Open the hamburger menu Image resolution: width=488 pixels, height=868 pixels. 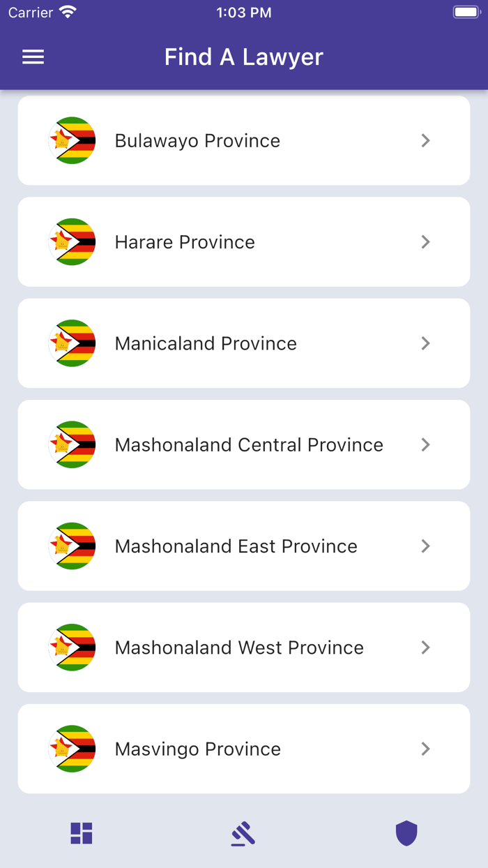coord(33,57)
